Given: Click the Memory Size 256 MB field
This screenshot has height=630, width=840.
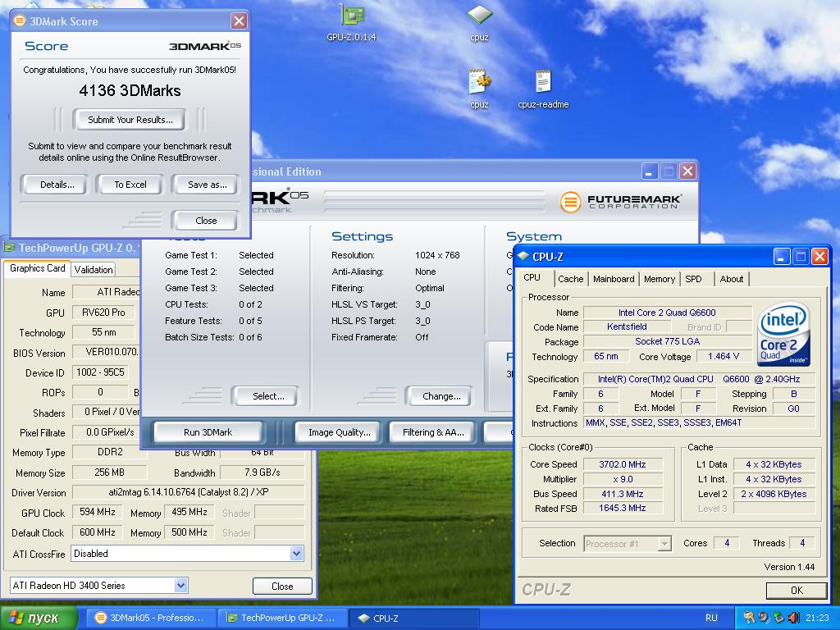Looking at the screenshot, I should click(x=109, y=472).
